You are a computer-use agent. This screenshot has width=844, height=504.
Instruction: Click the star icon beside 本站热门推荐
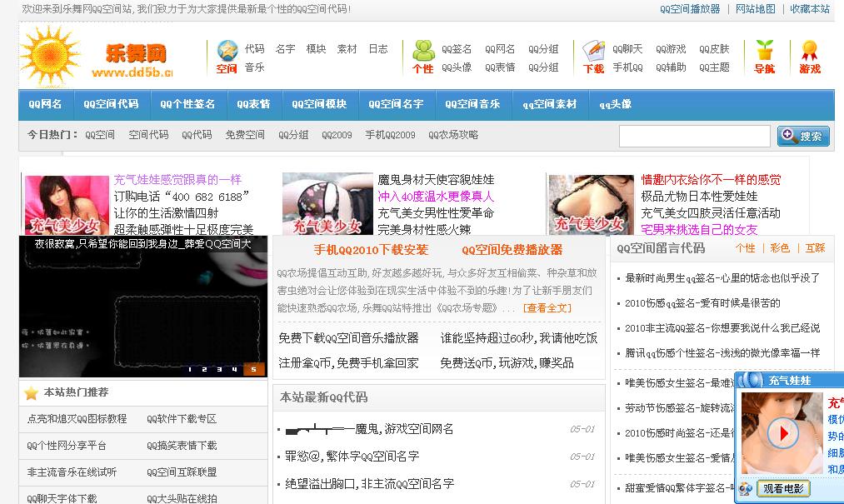32,393
